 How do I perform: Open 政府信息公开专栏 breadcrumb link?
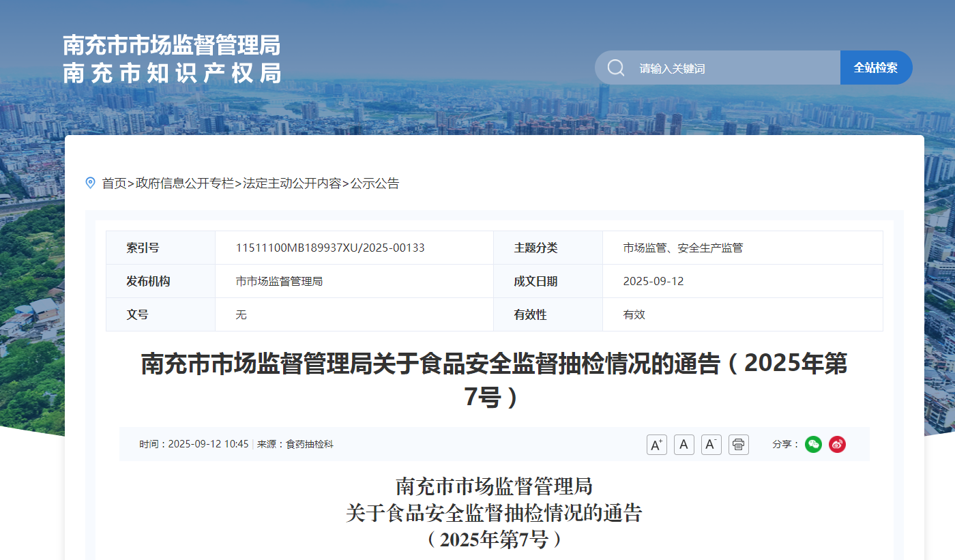[185, 183]
